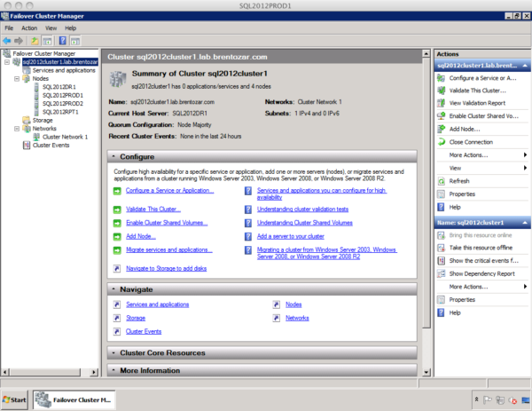Click Take this resource offline icon
Screen dimensions: 532x411
coord(441,248)
